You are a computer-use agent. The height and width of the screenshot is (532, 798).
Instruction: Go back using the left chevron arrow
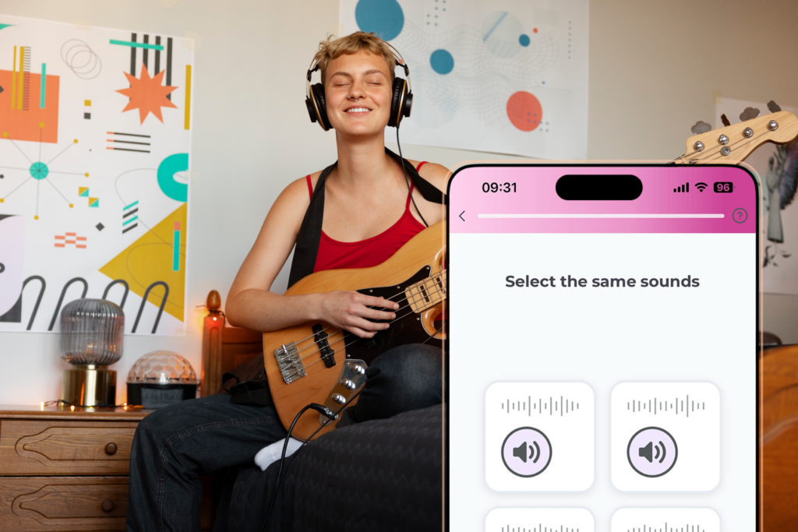point(462,217)
